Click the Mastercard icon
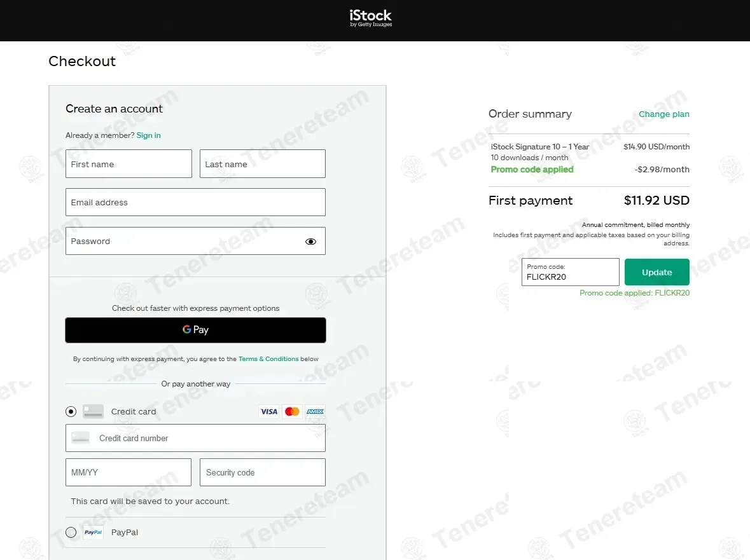This screenshot has height=560, width=750. 292,411
